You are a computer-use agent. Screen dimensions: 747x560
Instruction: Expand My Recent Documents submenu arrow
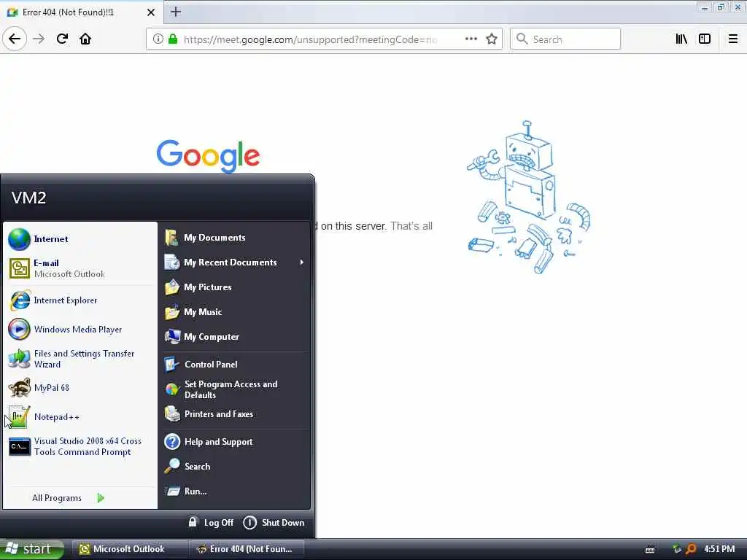tap(301, 262)
